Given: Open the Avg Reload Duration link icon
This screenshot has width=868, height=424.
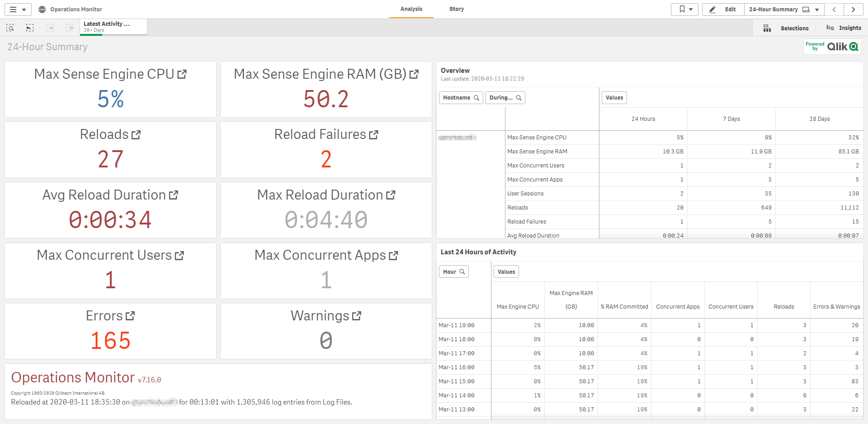Looking at the screenshot, I should tap(174, 195).
